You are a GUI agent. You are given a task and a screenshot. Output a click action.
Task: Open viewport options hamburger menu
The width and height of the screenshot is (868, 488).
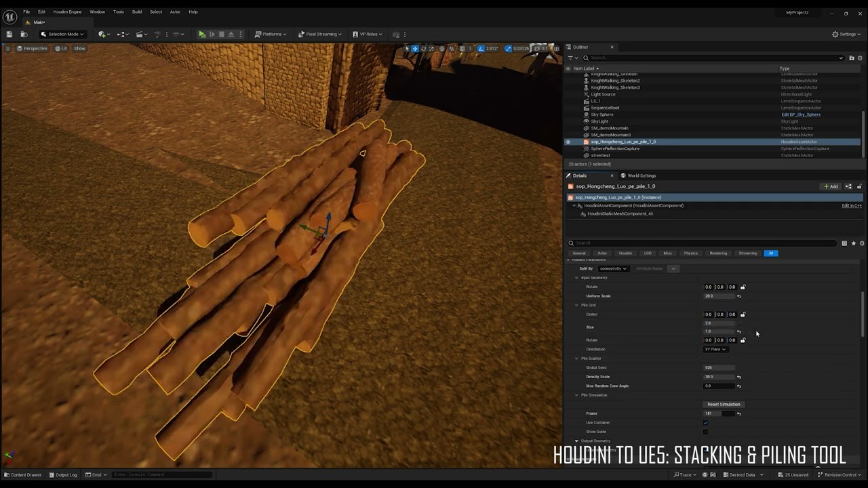tap(8, 48)
